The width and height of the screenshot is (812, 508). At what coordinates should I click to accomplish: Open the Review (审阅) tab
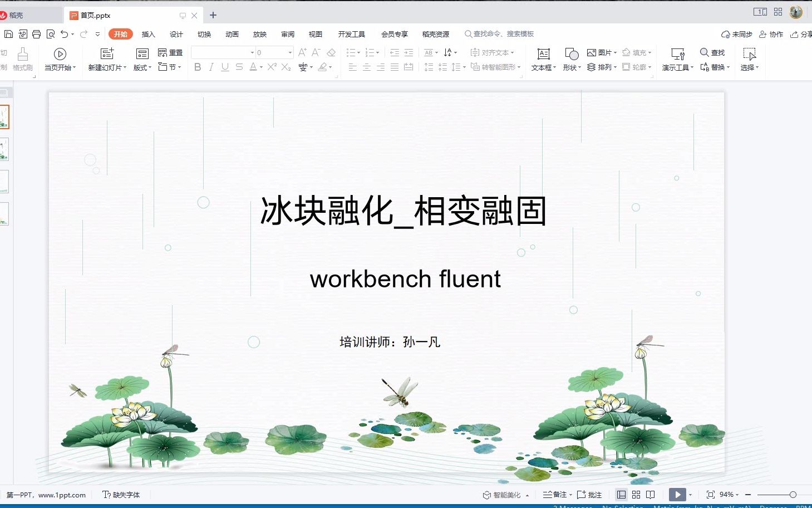point(287,34)
